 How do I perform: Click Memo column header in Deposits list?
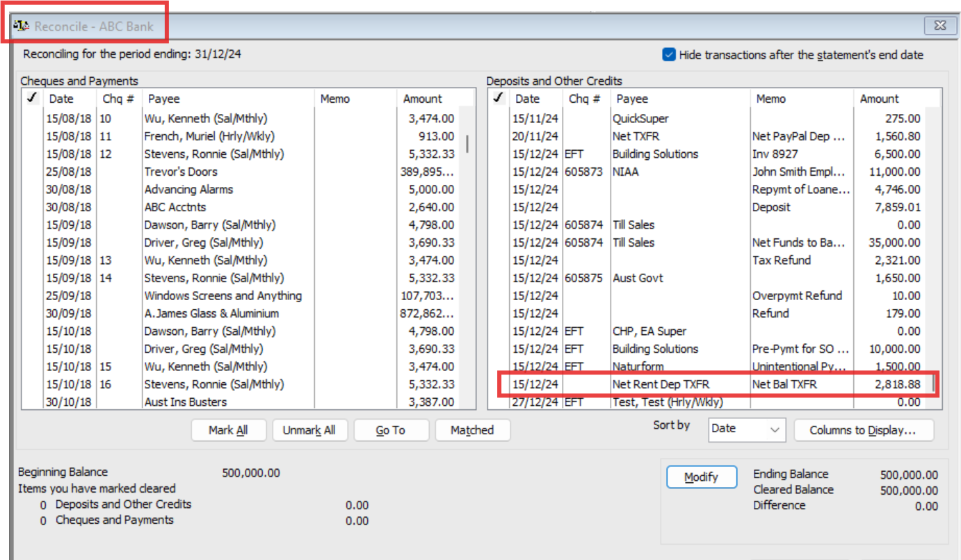(802, 99)
